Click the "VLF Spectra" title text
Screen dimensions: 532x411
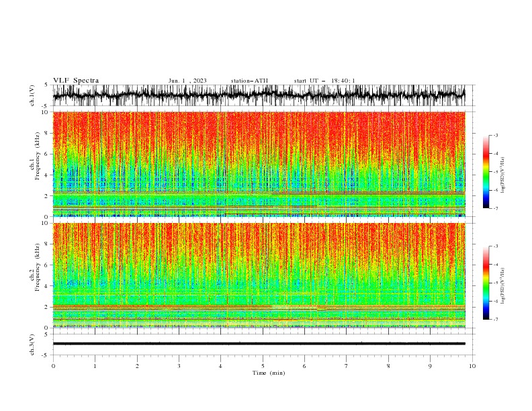tap(76, 81)
